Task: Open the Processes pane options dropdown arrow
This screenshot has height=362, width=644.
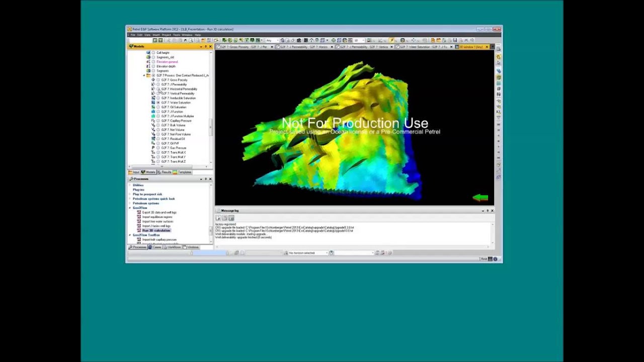Action: pyautogui.click(x=201, y=179)
